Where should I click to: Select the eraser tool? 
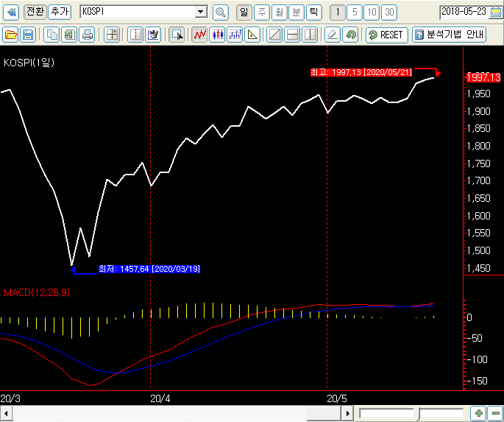[x=333, y=35]
